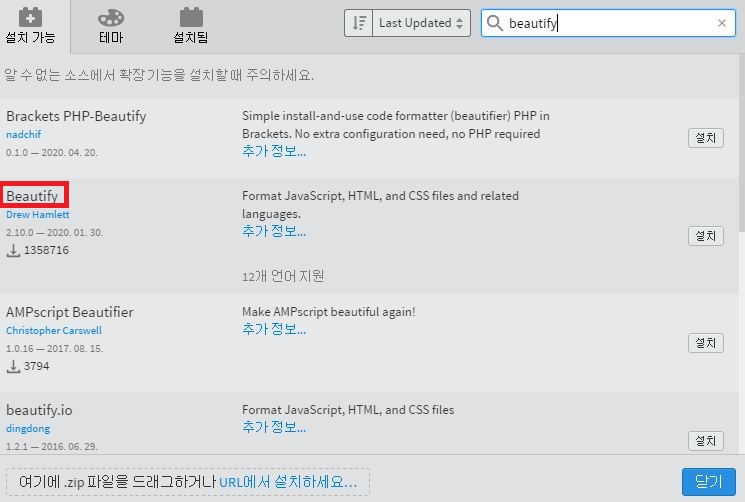Image resolution: width=745 pixels, height=502 pixels.
Task: Click the download icon beside 3794
Action: tap(13, 366)
